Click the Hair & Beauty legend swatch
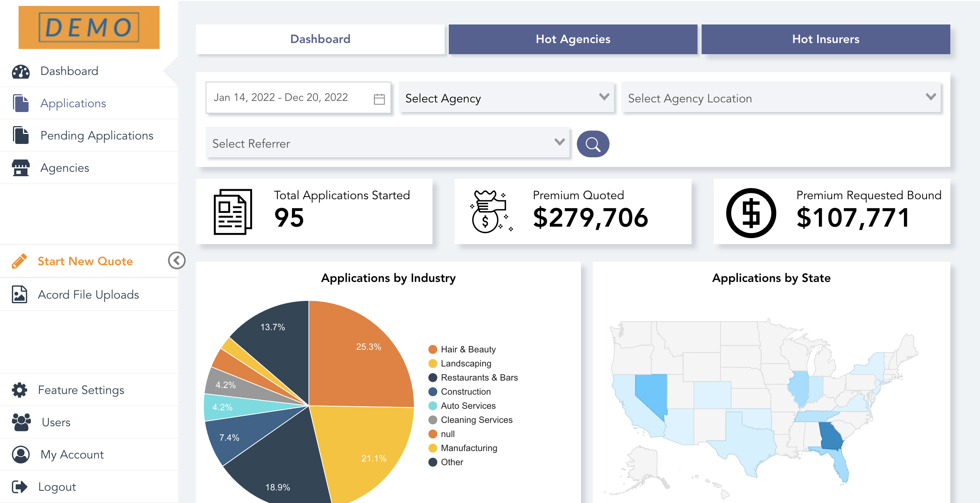Screen dimensions: 980x503 (432, 349)
